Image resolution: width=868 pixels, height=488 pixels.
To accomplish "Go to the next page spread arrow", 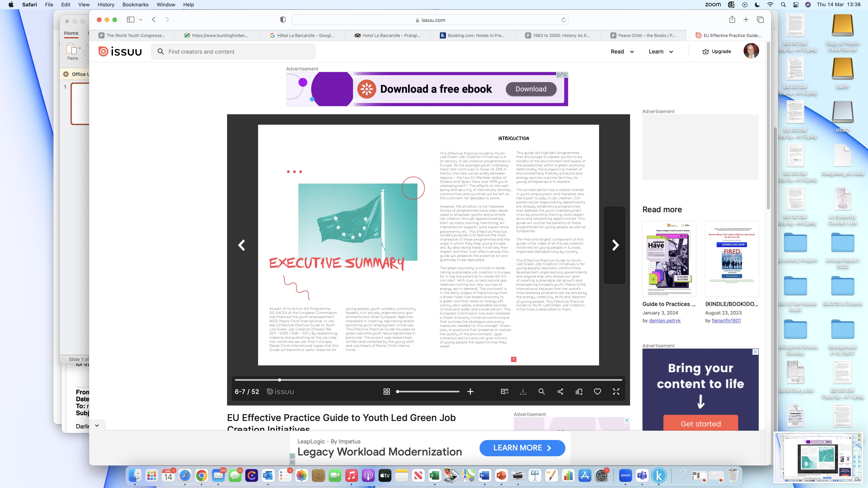I will 615,245.
